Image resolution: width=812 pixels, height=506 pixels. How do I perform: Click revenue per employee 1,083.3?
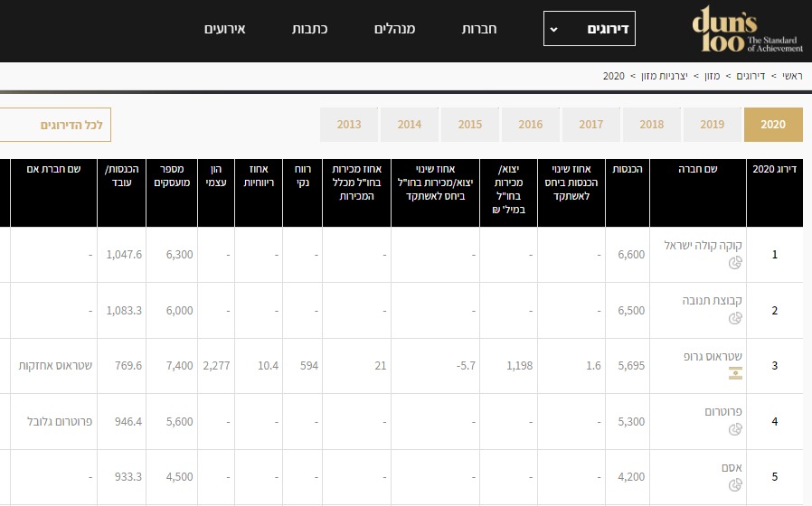[124, 311]
